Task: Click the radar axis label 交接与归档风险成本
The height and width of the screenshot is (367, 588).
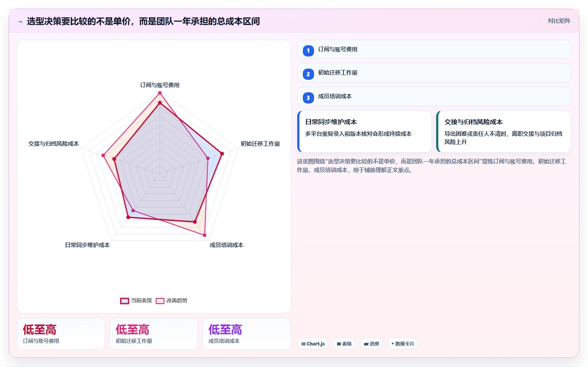Action: click(x=53, y=144)
